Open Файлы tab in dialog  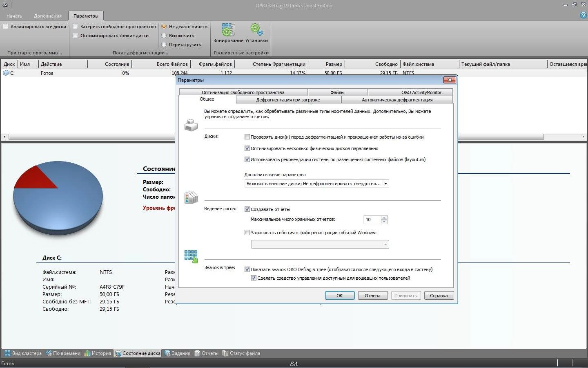click(x=338, y=92)
